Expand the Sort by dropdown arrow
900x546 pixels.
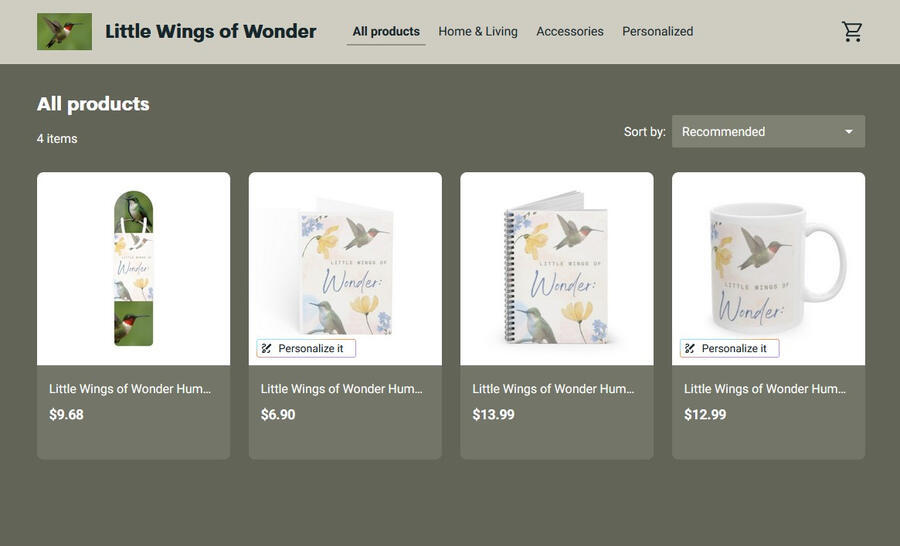click(848, 131)
